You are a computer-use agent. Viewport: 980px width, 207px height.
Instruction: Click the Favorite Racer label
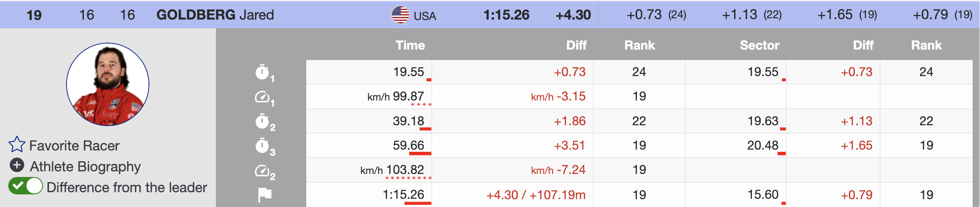[74, 146]
